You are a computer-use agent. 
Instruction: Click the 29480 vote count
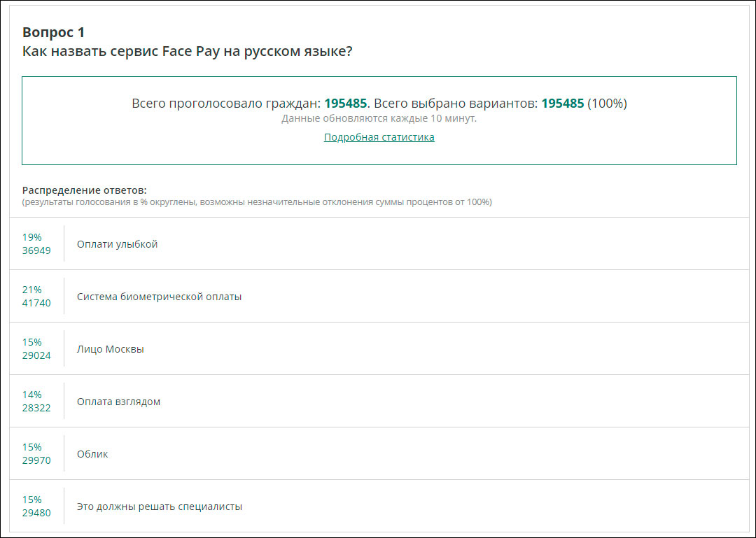pos(36,513)
